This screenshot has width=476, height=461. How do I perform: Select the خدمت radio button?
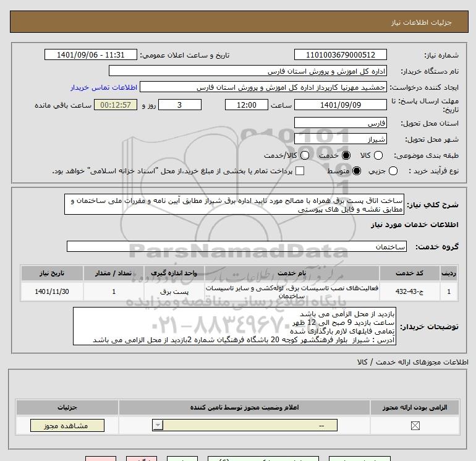346,155
